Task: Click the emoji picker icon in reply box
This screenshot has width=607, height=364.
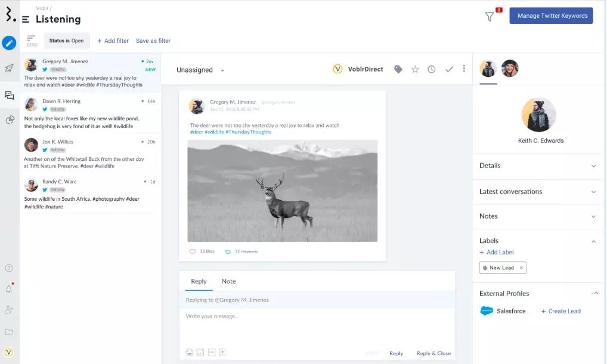Action: coord(190,353)
